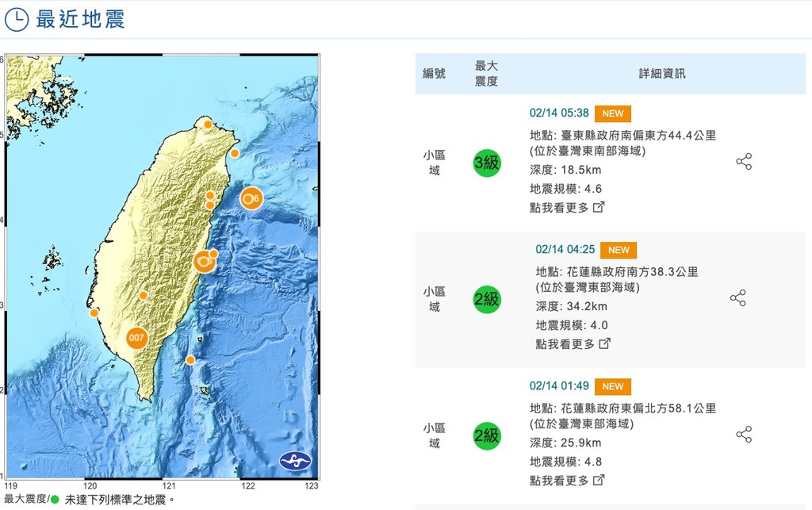
Task: Open 點我看更多 for magnitude 4.0 quake
Action: click(x=573, y=343)
